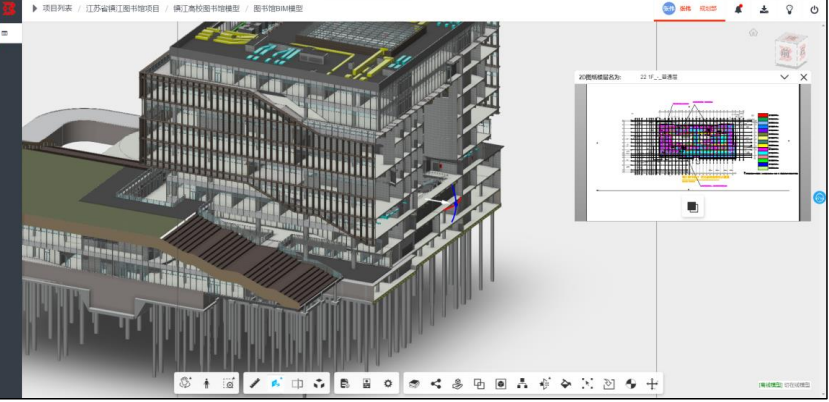The height and width of the screenshot is (402, 829).
Task: Click the blue user avatar in top bar
Action: (x=669, y=8)
